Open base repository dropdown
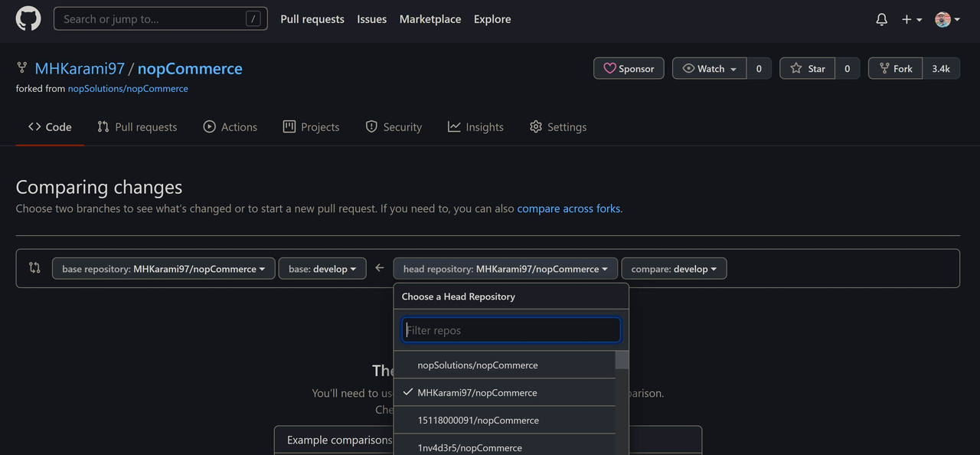This screenshot has height=455, width=980. click(163, 268)
